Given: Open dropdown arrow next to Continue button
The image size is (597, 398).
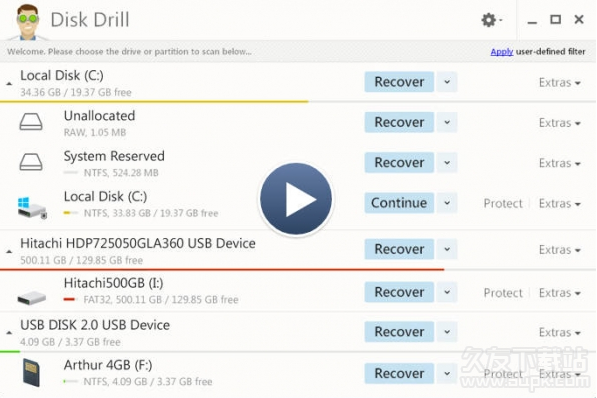Looking at the screenshot, I should (447, 203).
